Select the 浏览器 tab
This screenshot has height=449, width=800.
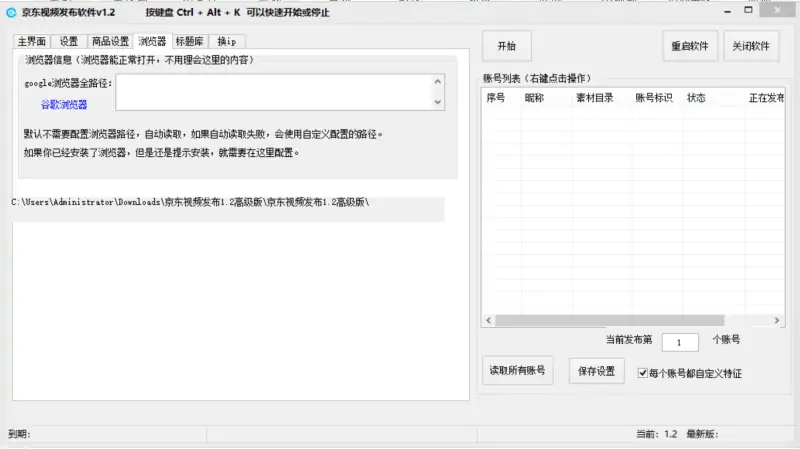[152, 41]
